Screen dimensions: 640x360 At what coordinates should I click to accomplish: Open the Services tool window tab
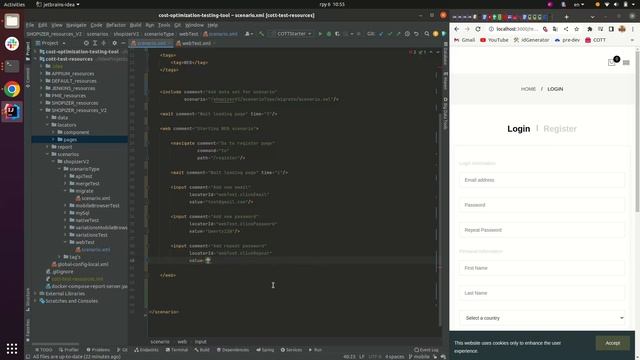pyautogui.click(x=291, y=350)
